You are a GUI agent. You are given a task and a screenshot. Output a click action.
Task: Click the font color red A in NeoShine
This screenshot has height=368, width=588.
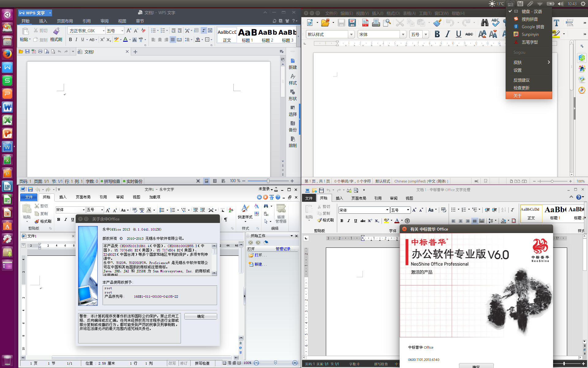(x=397, y=221)
